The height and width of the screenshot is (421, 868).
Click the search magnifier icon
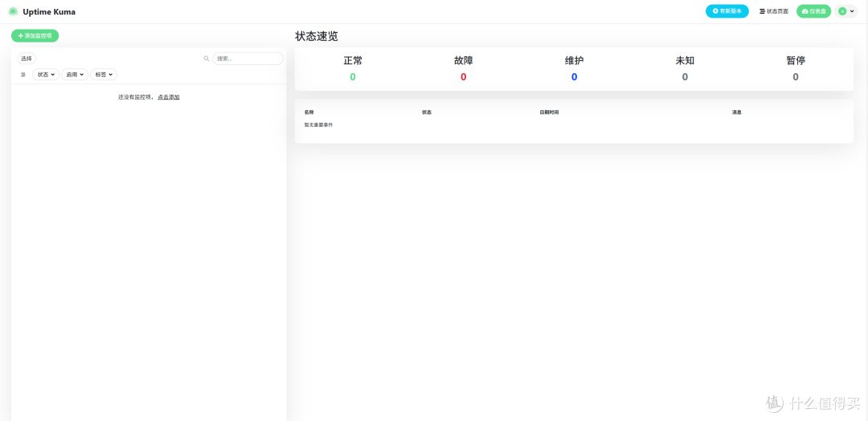coord(207,59)
